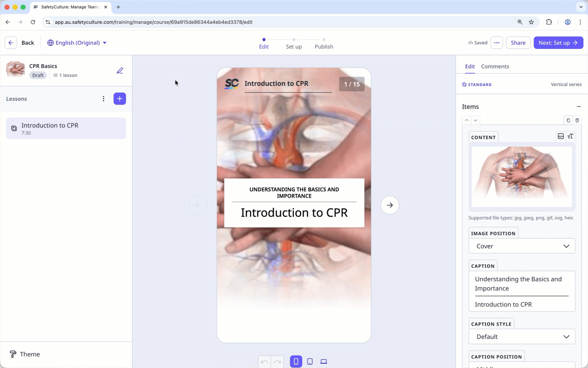
Task: Switch to mobile phone preview
Action: pyautogui.click(x=296, y=362)
